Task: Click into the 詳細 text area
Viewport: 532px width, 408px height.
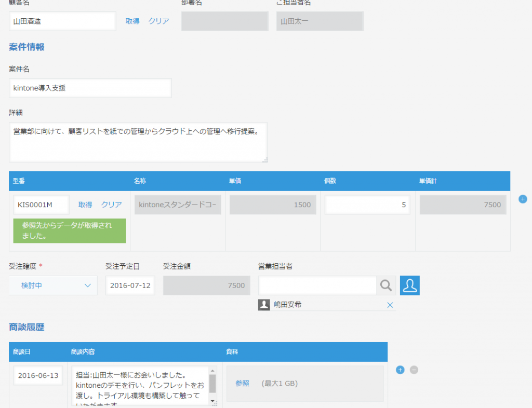Action: coord(138,142)
